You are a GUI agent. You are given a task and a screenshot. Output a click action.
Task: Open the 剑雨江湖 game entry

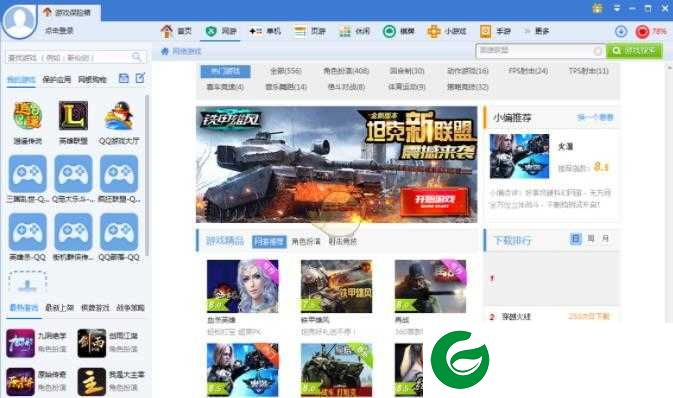point(108,343)
